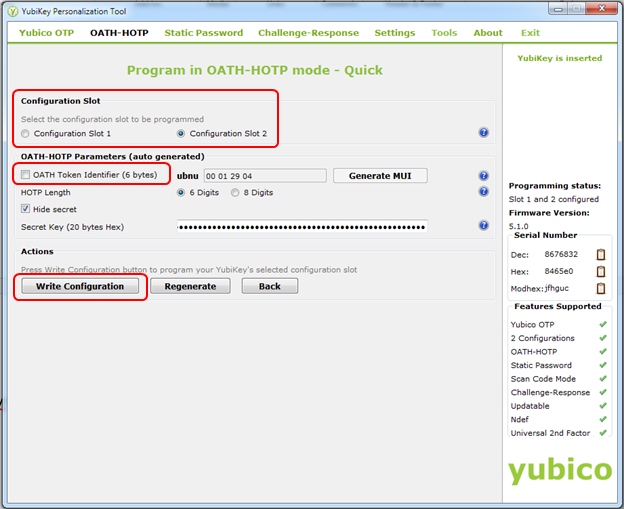Click 'Scan Code Mode' feature entry
This screenshot has width=624, height=509.
(x=543, y=379)
